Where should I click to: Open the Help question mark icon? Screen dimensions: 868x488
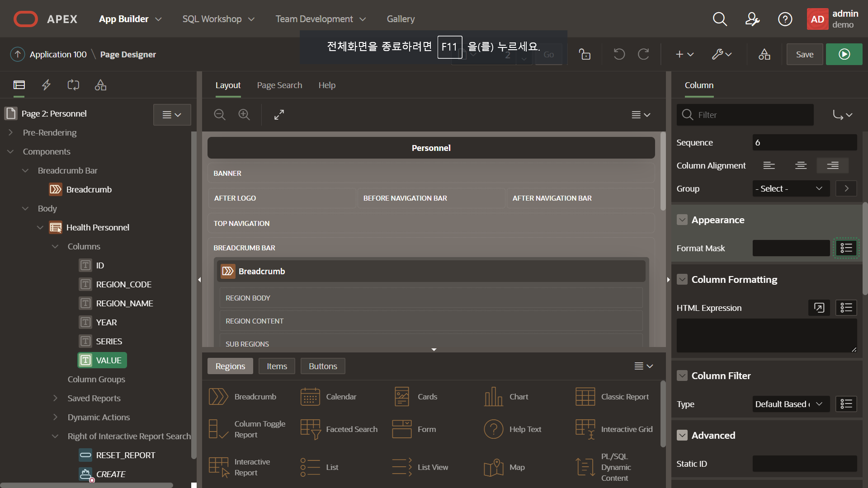point(785,19)
